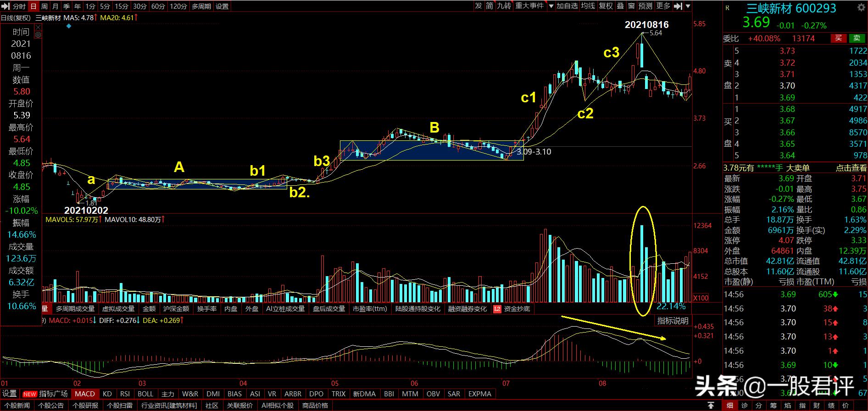Select the 季 quarterly period
The height and width of the screenshot is (411, 868).
[67, 6]
